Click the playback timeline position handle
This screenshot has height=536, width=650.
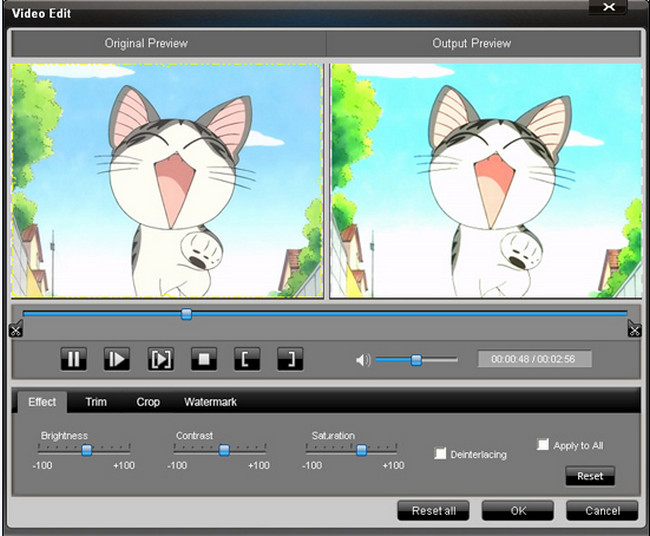pos(187,314)
